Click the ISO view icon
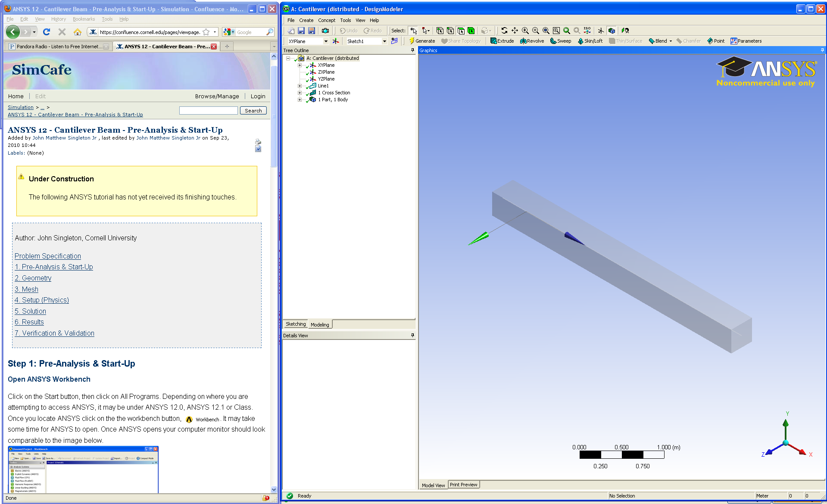This screenshot has height=504, width=827. (587, 31)
